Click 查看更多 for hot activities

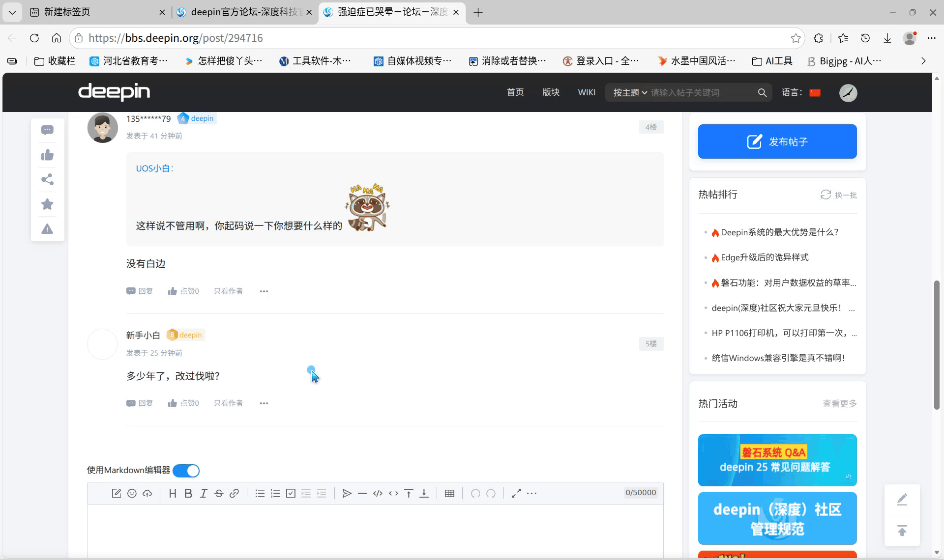pyautogui.click(x=840, y=404)
